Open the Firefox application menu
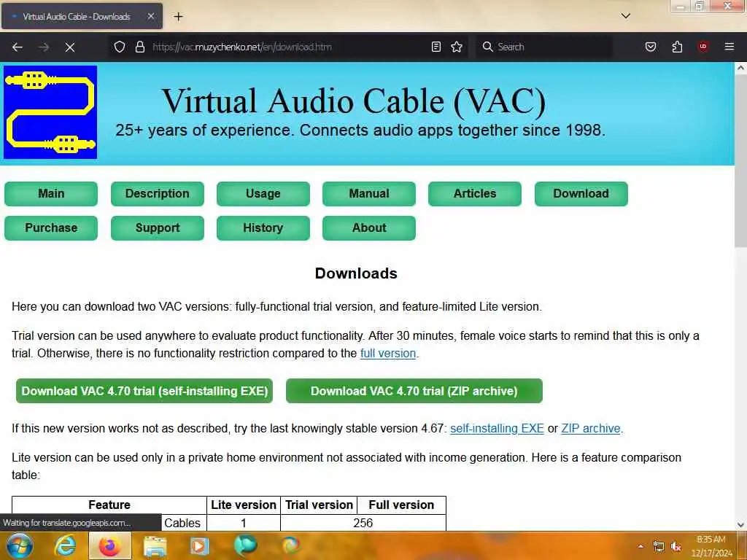This screenshot has height=560, width=747. pos(729,47)
